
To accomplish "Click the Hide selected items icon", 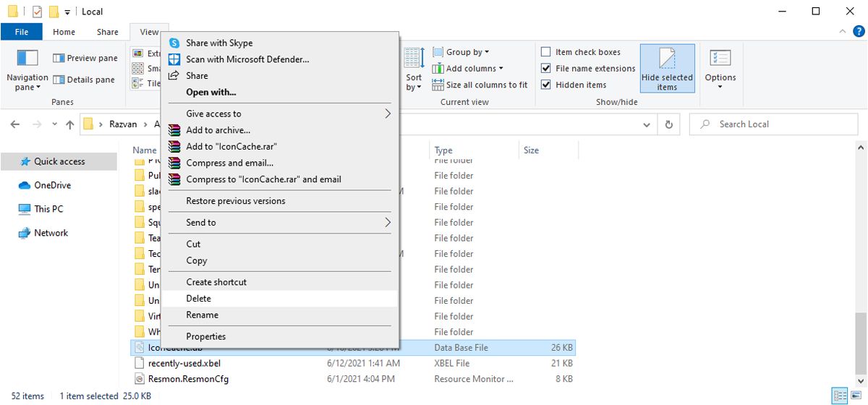I will click(667, 59).
